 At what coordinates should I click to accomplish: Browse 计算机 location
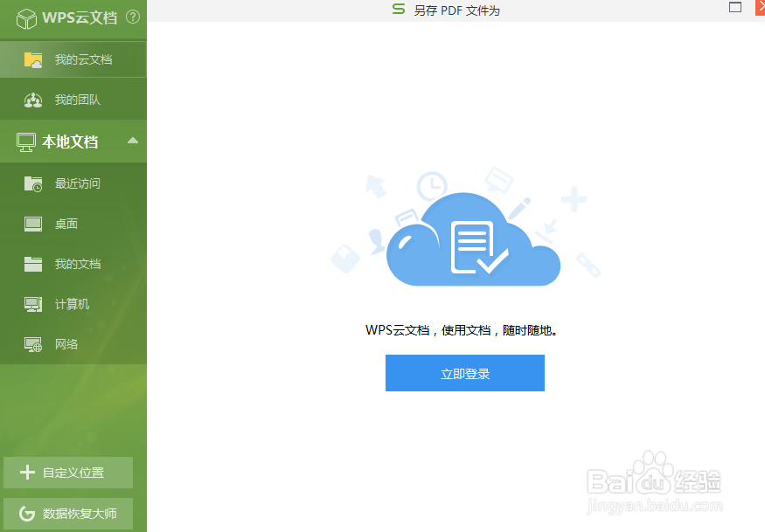pos(73,304)
